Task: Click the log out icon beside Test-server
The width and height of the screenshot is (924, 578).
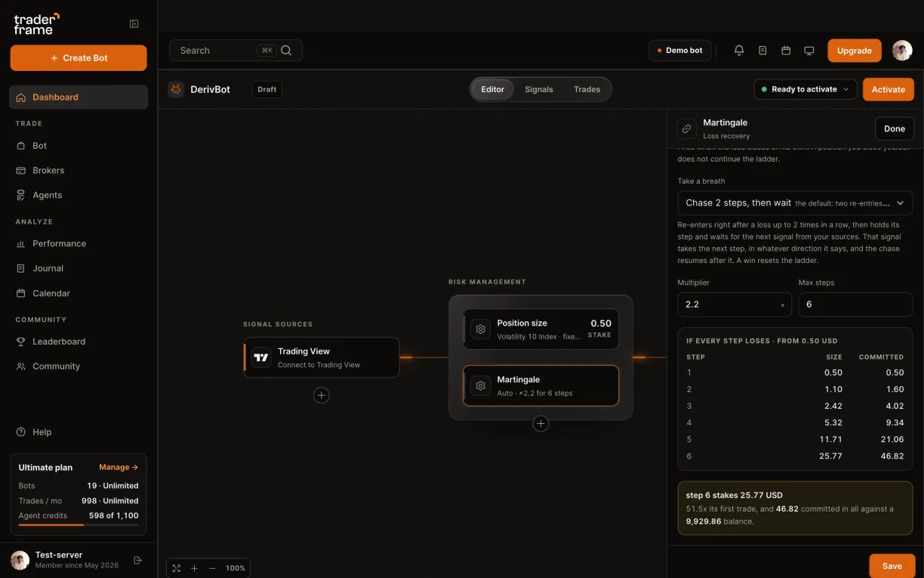Action: pos(137,560)
